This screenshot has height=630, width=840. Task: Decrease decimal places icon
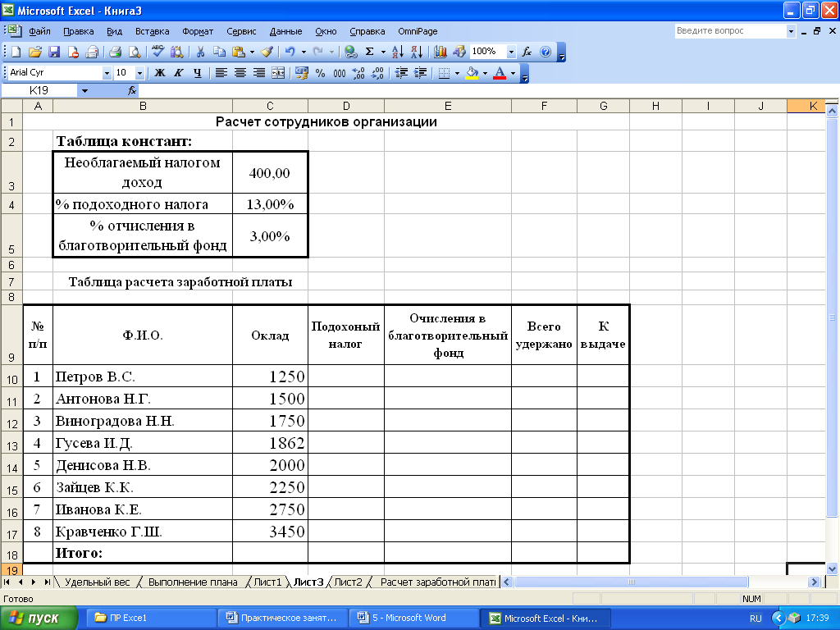[377, 73]
